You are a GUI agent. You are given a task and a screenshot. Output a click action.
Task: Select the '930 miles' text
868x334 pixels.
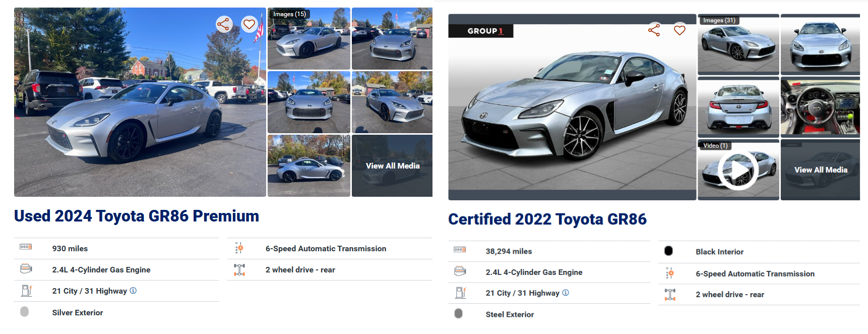coord(70,248)
